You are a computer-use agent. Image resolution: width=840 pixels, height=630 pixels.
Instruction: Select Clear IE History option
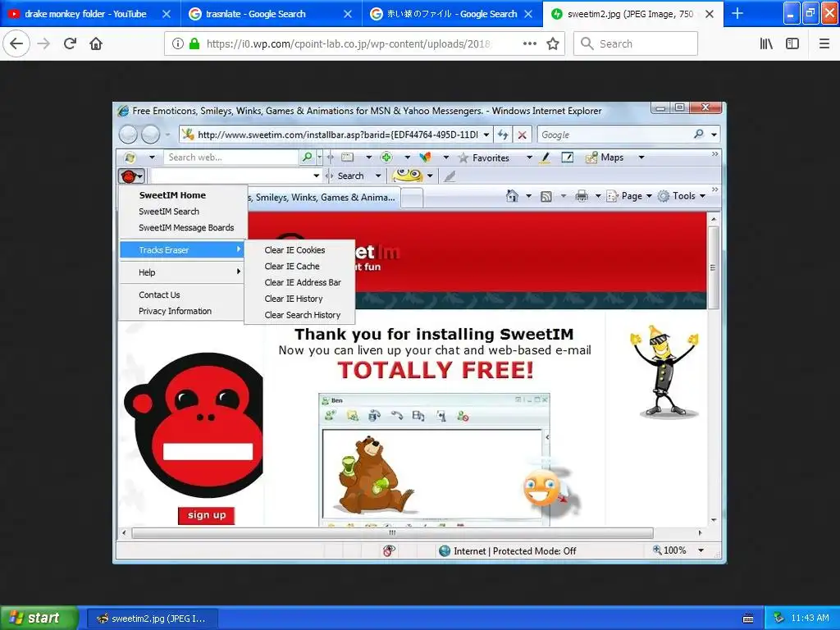click(x=294, y=299)
